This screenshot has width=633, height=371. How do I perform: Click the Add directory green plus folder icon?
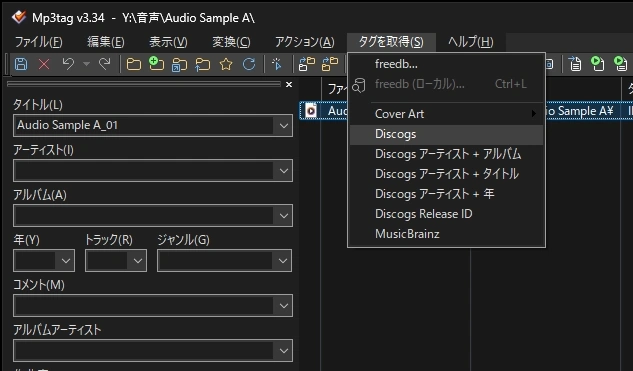tap(156, 64)
